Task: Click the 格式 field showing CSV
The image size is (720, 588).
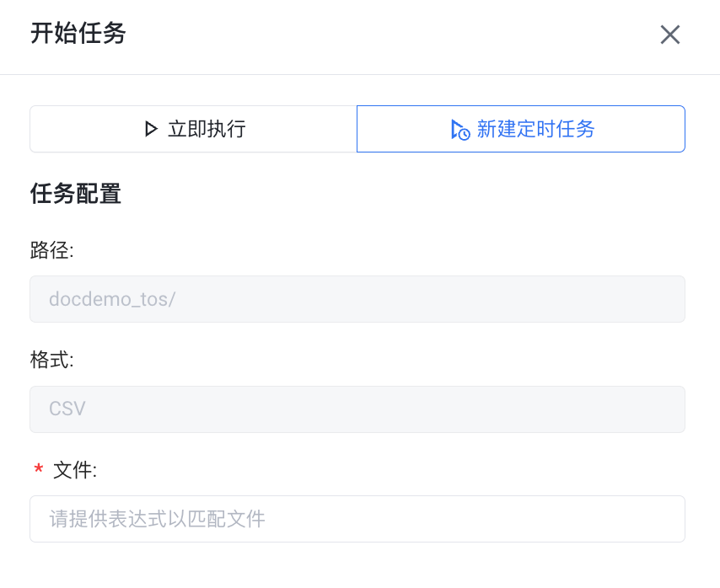Action: 357,409
